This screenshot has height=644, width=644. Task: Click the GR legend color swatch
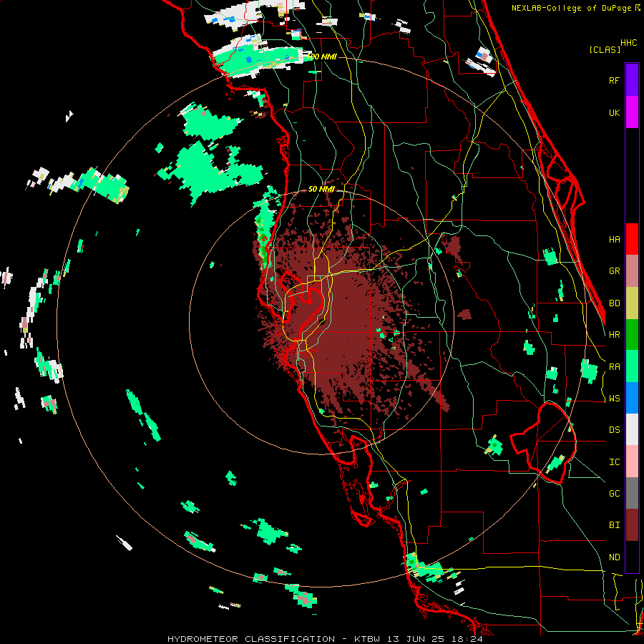coord(632,270)
